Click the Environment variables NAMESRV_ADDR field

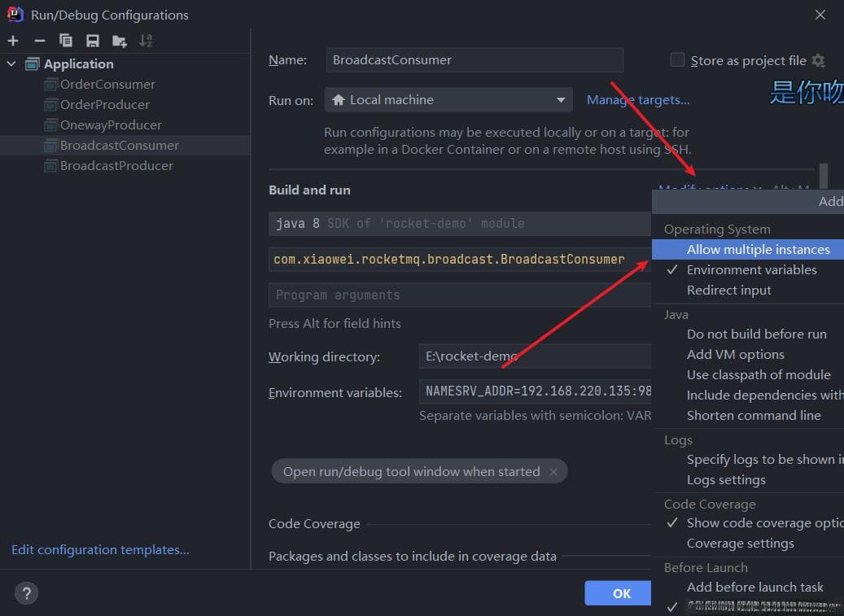(535, 391)
